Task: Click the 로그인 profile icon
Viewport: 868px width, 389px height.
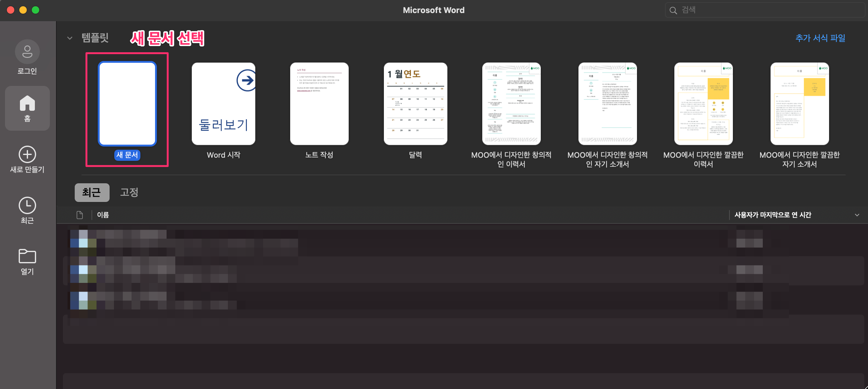Action: (27, 52)
